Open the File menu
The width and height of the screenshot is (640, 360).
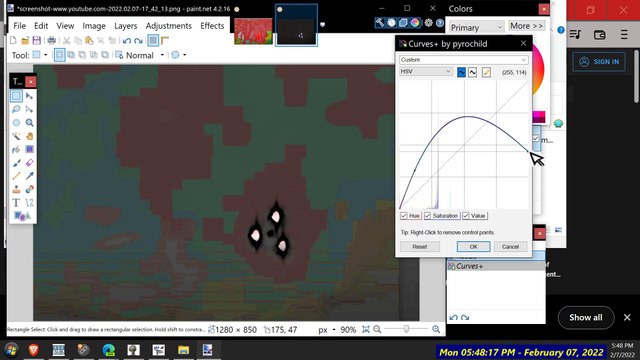tap(20, 26)
